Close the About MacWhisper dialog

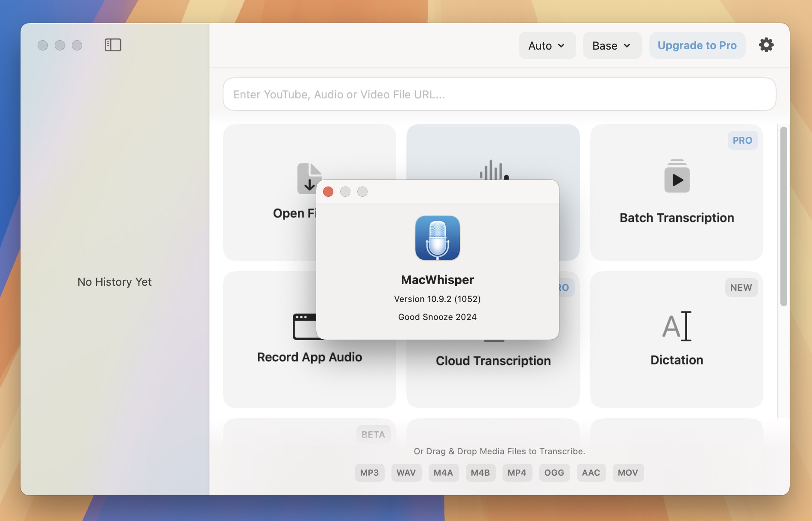328,192
